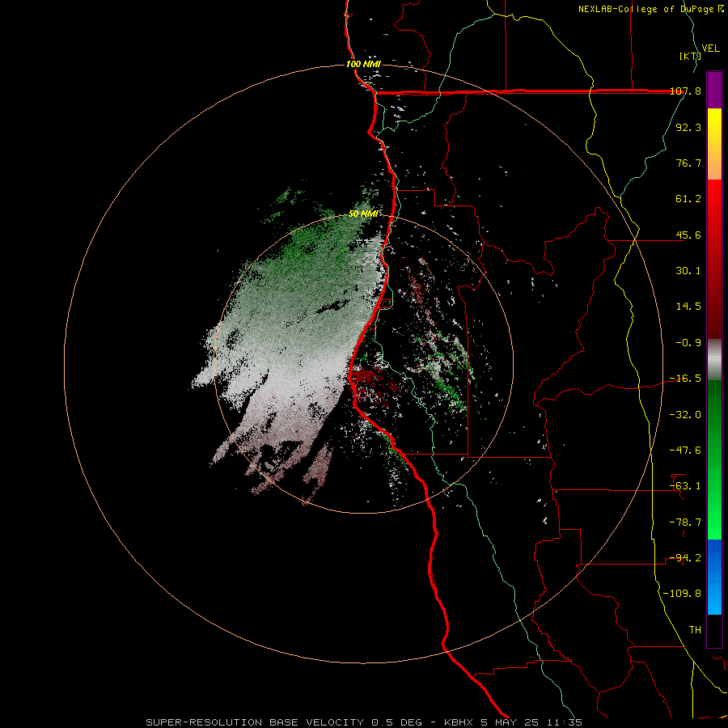Pick the green segment of the velocity scale
Viewport: 728px width, 728px height.
pos(714,459)
